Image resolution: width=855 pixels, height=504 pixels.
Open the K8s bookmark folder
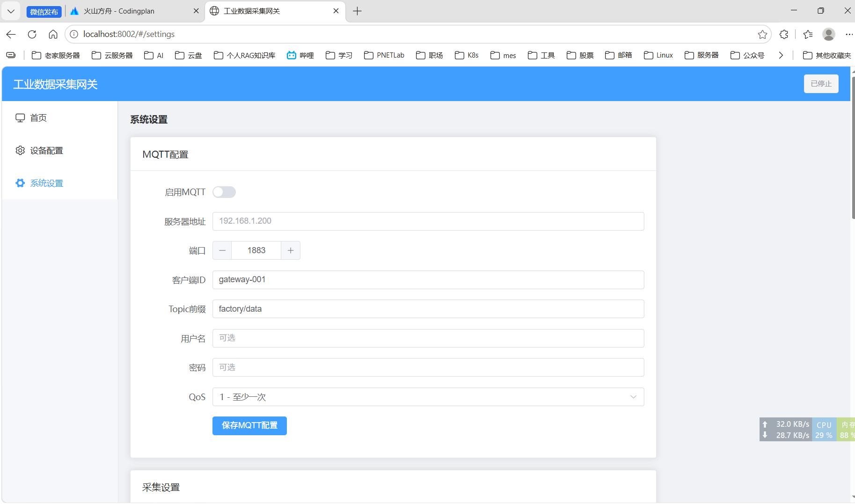point(467,55)
